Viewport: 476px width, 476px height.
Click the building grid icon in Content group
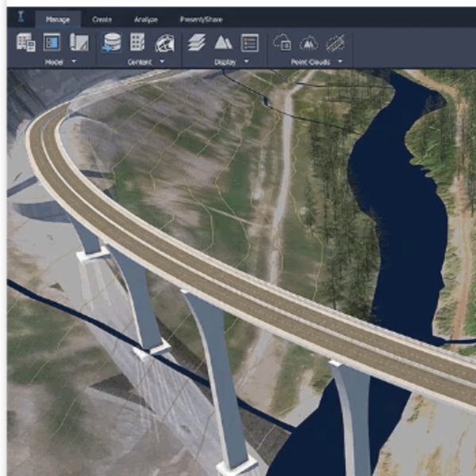point(137,43)
